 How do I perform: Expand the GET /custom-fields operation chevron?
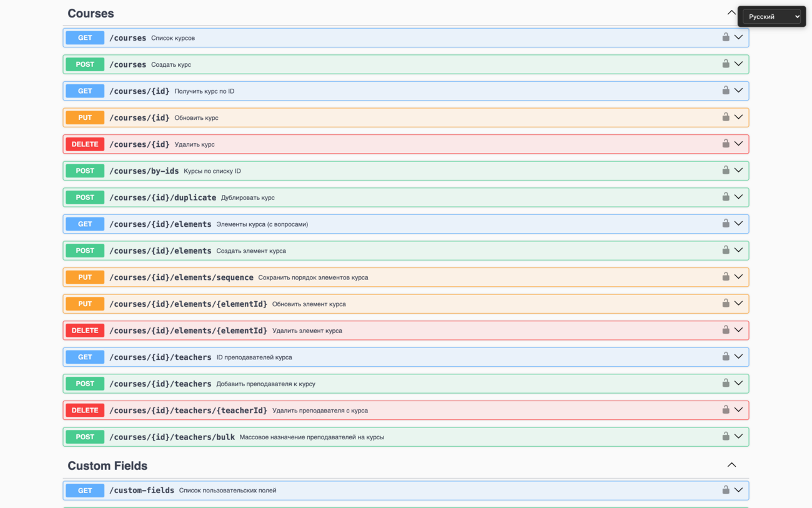coord(738,490)
